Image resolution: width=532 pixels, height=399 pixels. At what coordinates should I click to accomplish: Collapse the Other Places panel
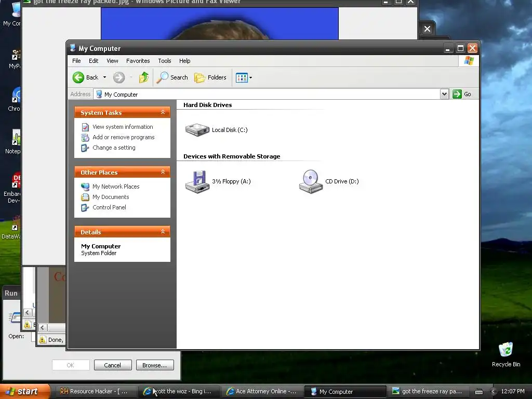163,172
